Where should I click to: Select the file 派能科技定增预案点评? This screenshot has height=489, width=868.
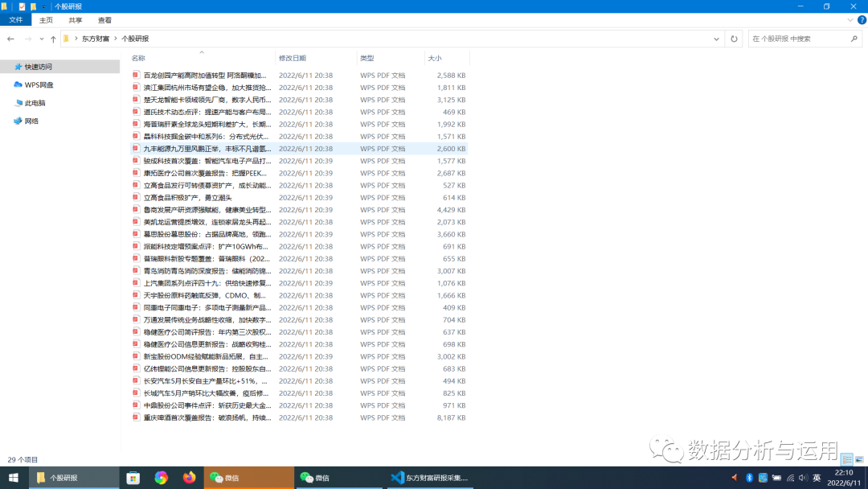click(299, 246)
